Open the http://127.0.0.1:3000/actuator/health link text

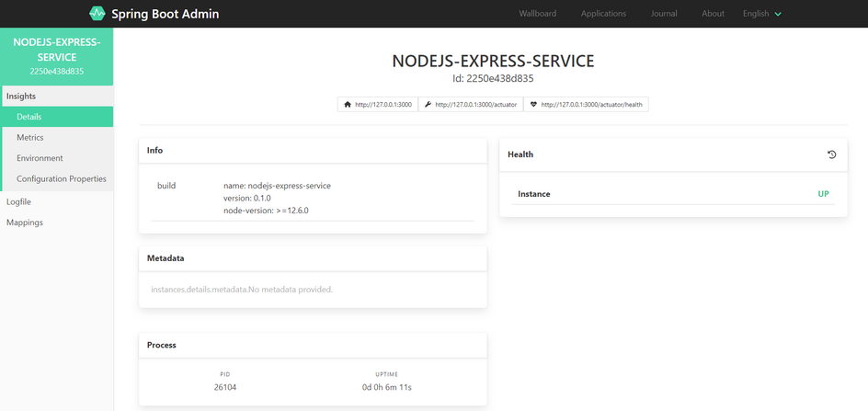coord(592,104)
